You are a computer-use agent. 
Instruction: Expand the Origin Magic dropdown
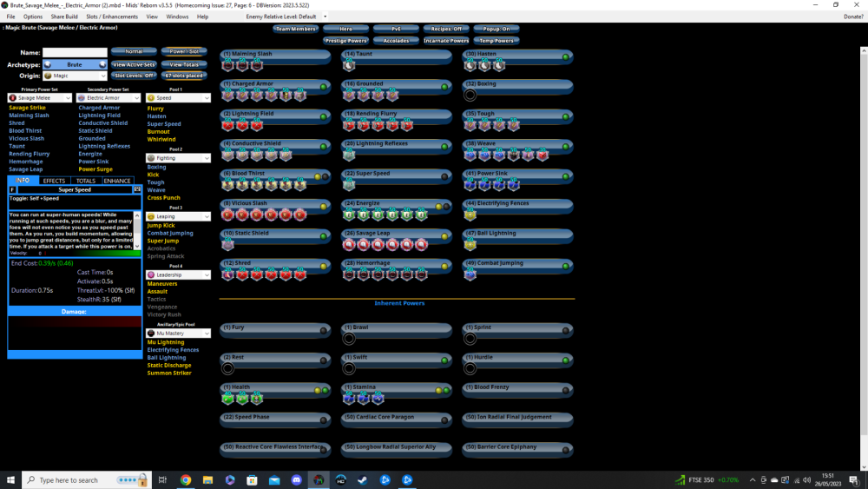click(75, 76)
